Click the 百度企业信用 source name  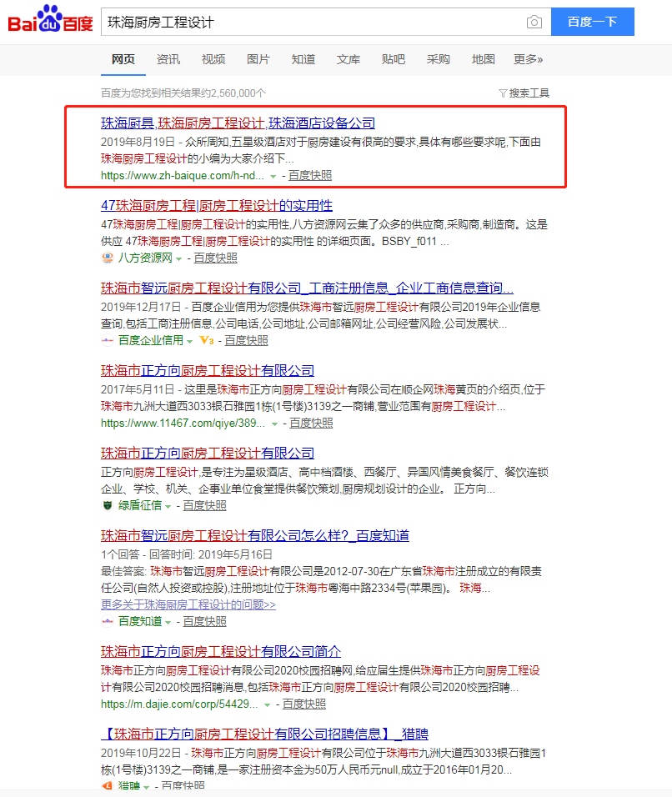(x=151, y=340)
